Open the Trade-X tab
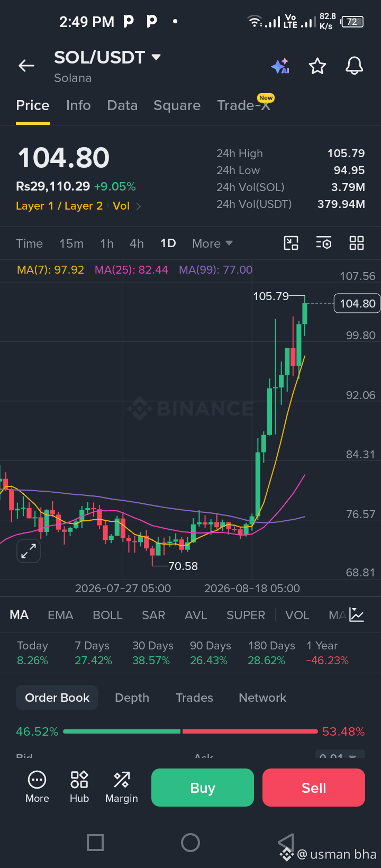The width and height of the screenshot is (381, 868). click(244, 105)
